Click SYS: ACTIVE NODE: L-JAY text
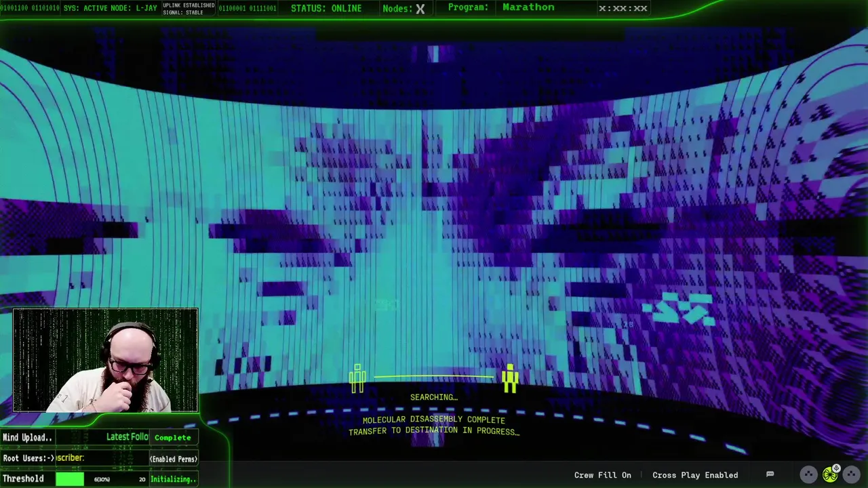Viewport: 868px width, 488px height. coord(110,8)
